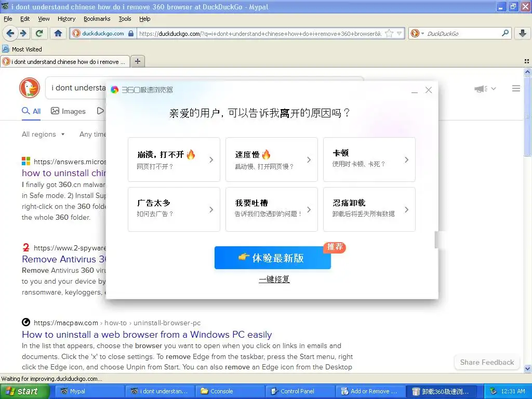Click the magnifier icon in the search box
This screenshot has height=399, width=532.
[x=505, y=33]
